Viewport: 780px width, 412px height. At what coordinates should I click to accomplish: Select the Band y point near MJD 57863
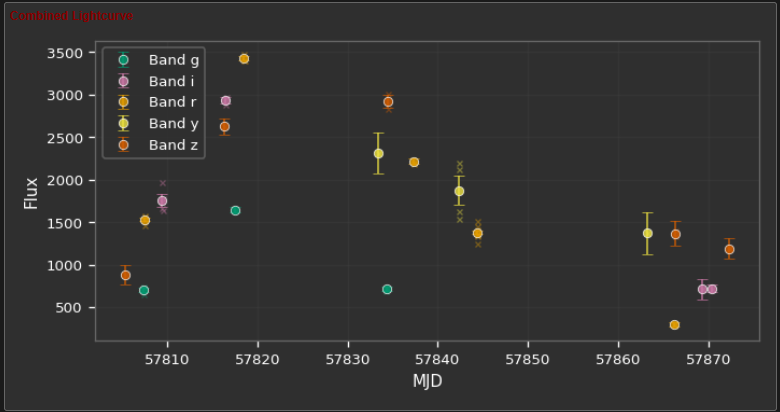pos(648,233)
